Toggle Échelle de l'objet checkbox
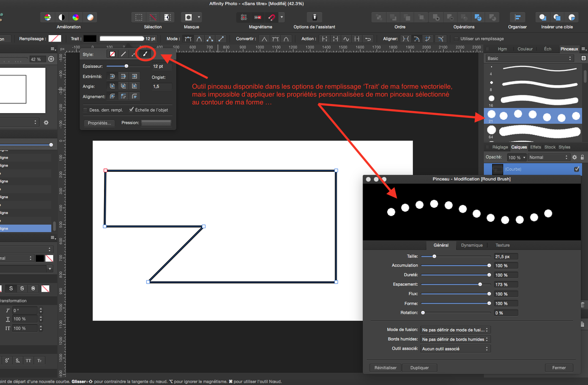588x385 pixels. coord(131,110)
